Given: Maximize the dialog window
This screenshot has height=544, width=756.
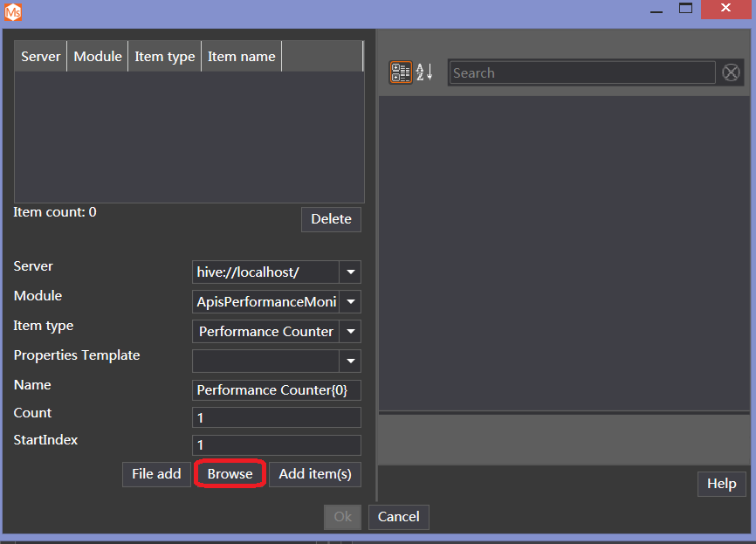Looking at the screenshot, I should pos(686,10).
